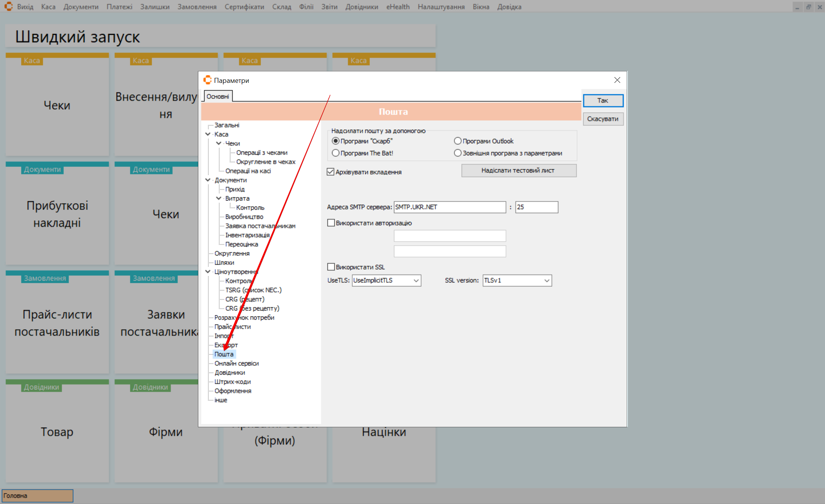Open the Чеки Каса tile
825x504 pixels.
point(57,105)
